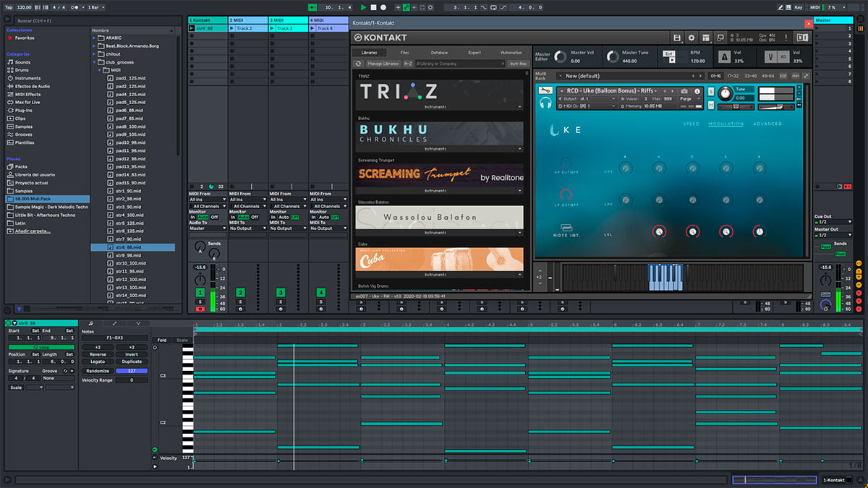
Task: Arm the transport record button
Action: click(383, 7)
